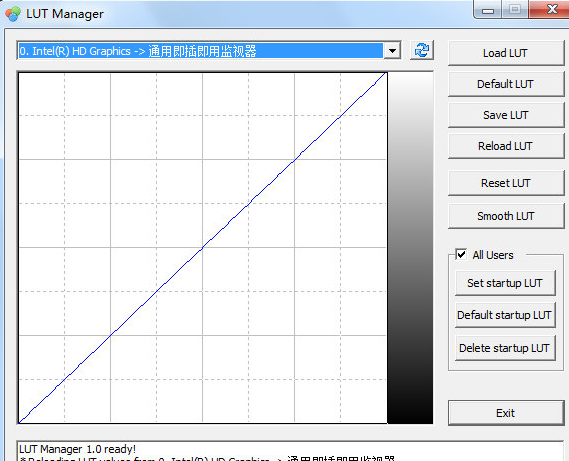The width and height of the screenshot is (569, 461).
Task: Click the 'LUT Manager 1.0 ready!' log line
Action: point(77,449)
